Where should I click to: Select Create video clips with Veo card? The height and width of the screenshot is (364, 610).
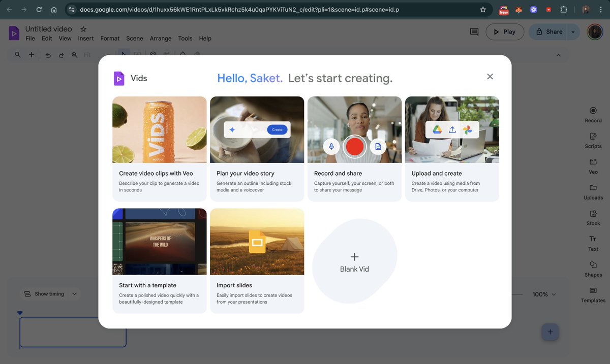point(160,149)
